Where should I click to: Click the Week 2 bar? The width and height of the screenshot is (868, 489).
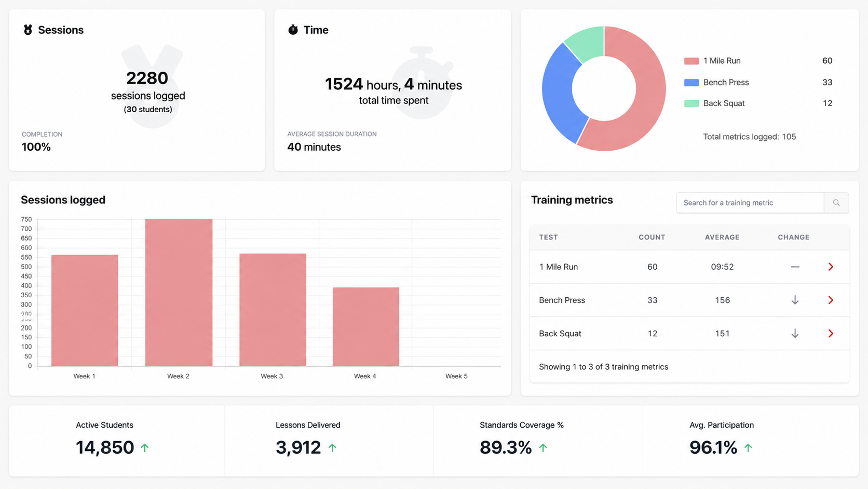tap(179, 293)
